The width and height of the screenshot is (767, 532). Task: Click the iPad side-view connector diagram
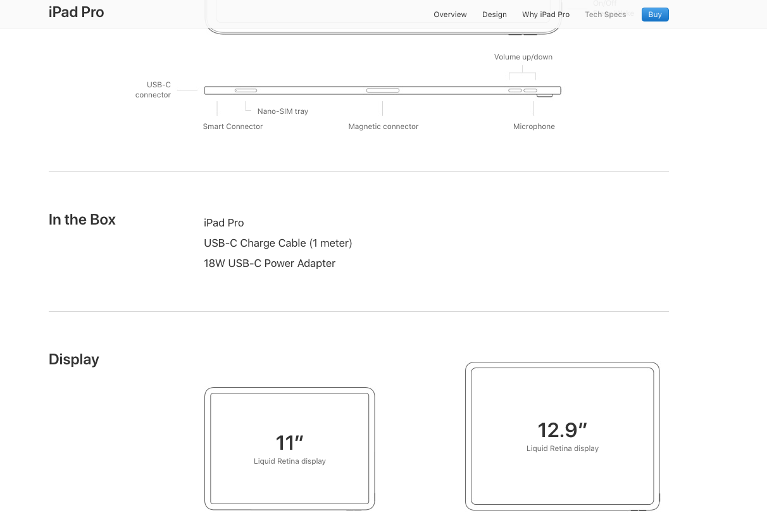(x=383, y=91)
